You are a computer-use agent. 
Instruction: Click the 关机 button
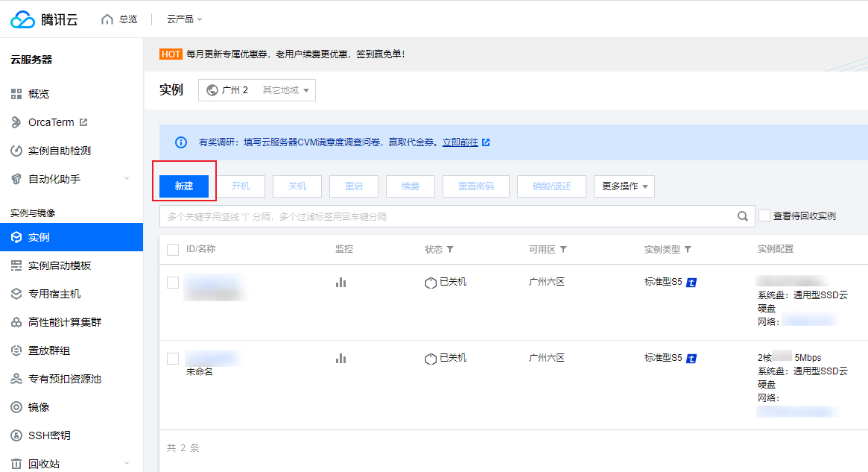297,186
